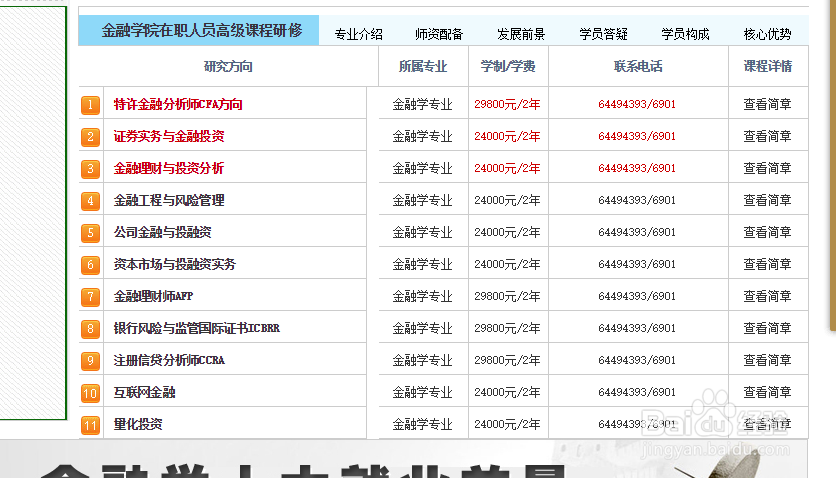Screen dimensions: 836x478
Task: Click the 联系电话 column header
Action: coord(638,67)
